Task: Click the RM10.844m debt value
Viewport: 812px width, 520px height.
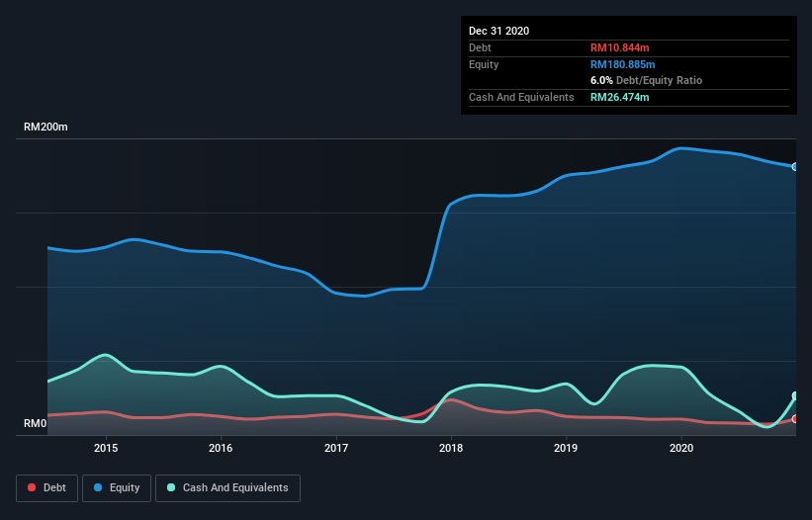Action: pos(619,47)
